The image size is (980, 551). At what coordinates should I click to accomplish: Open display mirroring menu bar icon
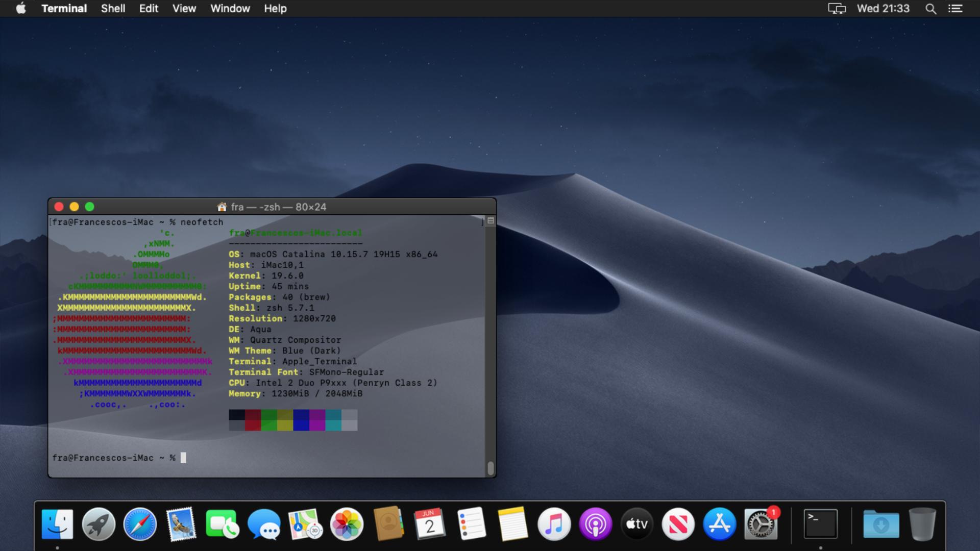click(x=837, y=9)
